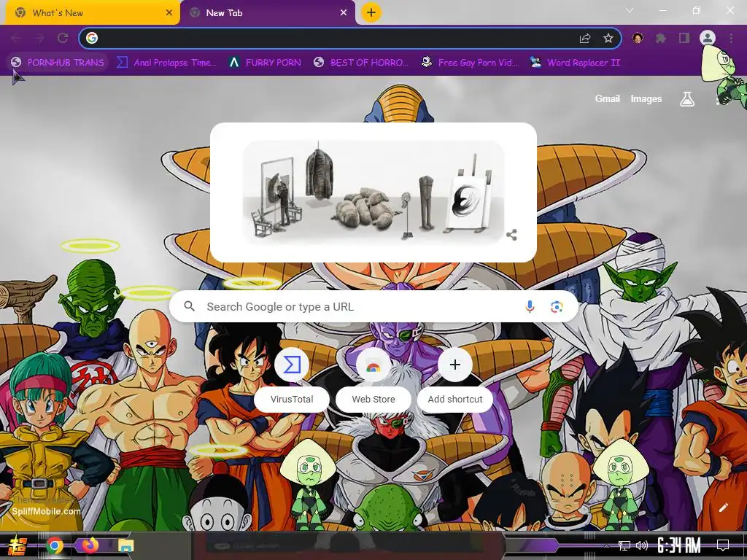Open the Web Store shortcut tile
The width and height of the screenshot is (747, 560).
(x=373, y=365)
